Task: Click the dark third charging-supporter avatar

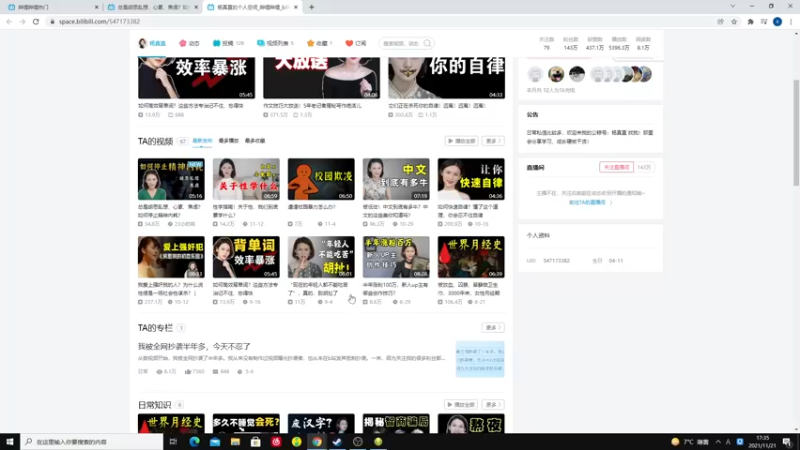Action: (577, 74)
